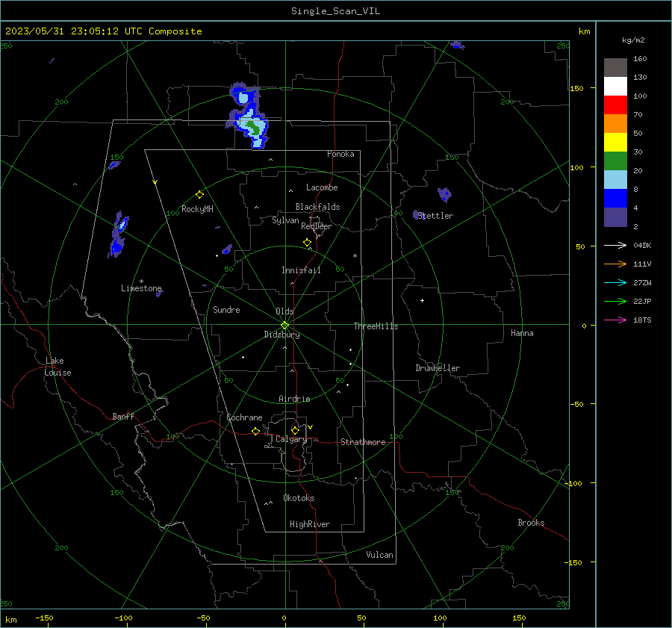This screenshot has height=628, width=672.
Task: Click the Olds town label
Action: point(284,311)
